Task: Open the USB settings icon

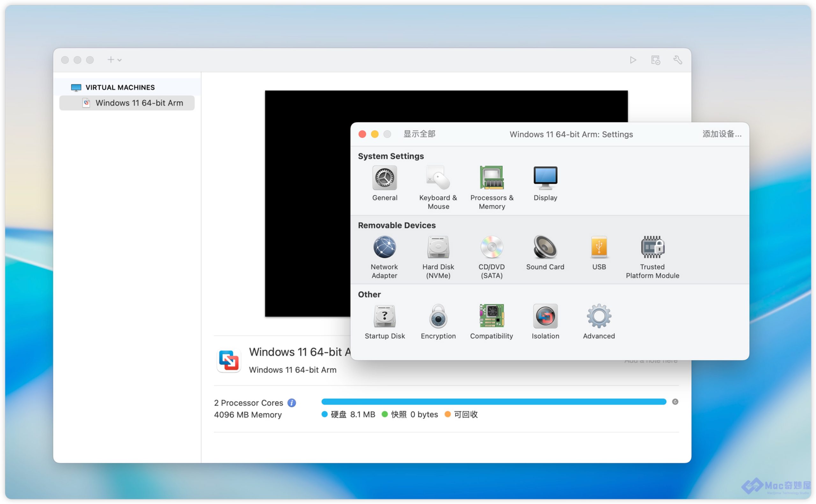Action: pyautogui.click(x=599, y=247)
